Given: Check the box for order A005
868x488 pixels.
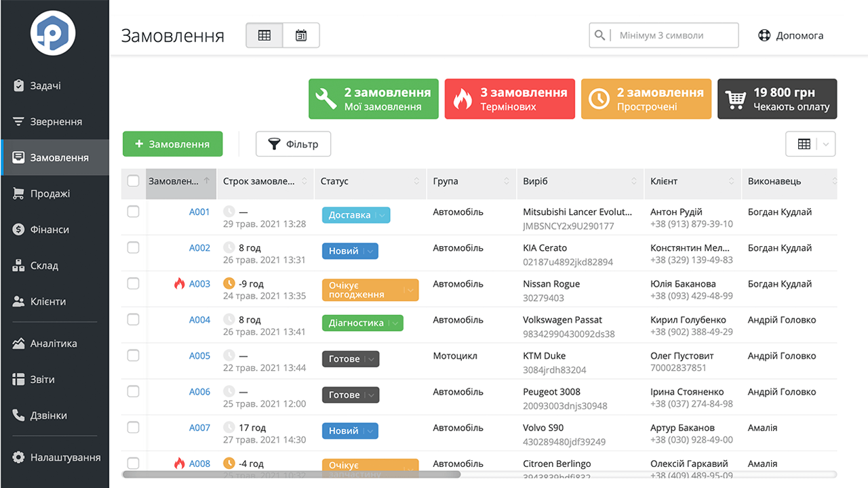Looking at the screenshot, I should [x=134, y=356].
